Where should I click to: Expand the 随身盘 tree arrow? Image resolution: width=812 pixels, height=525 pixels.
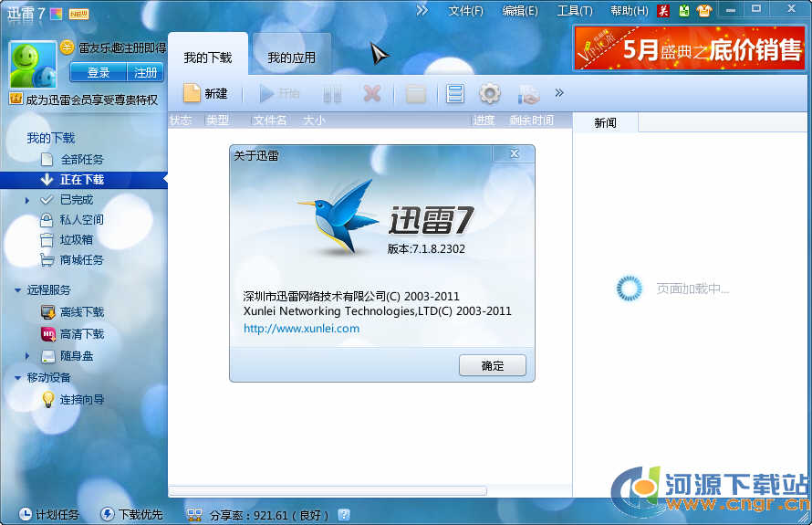27,356
